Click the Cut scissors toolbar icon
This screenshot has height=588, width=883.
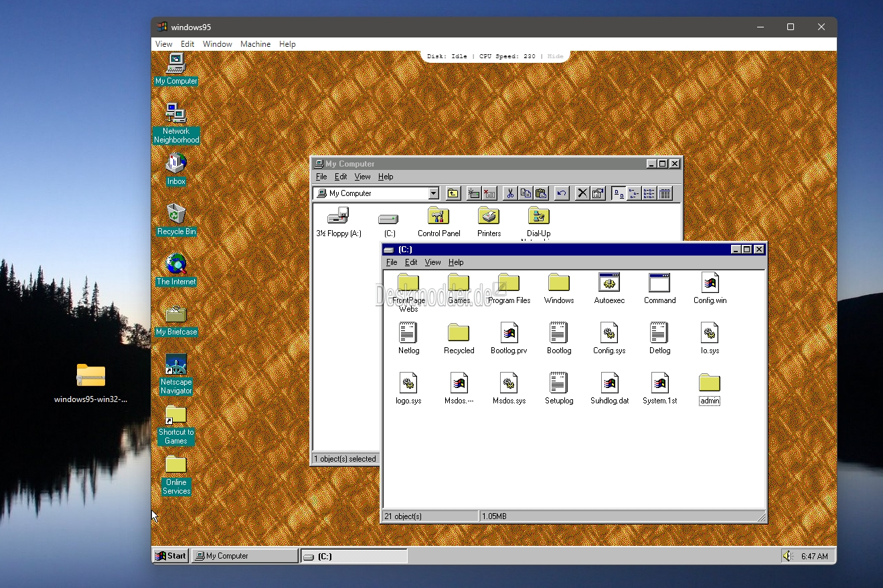[510, 193]
